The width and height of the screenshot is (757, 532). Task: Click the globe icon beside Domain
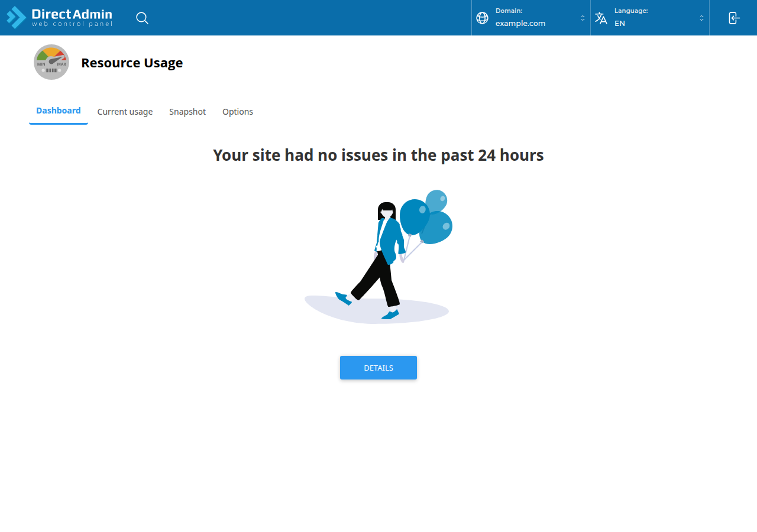point(483,18)
